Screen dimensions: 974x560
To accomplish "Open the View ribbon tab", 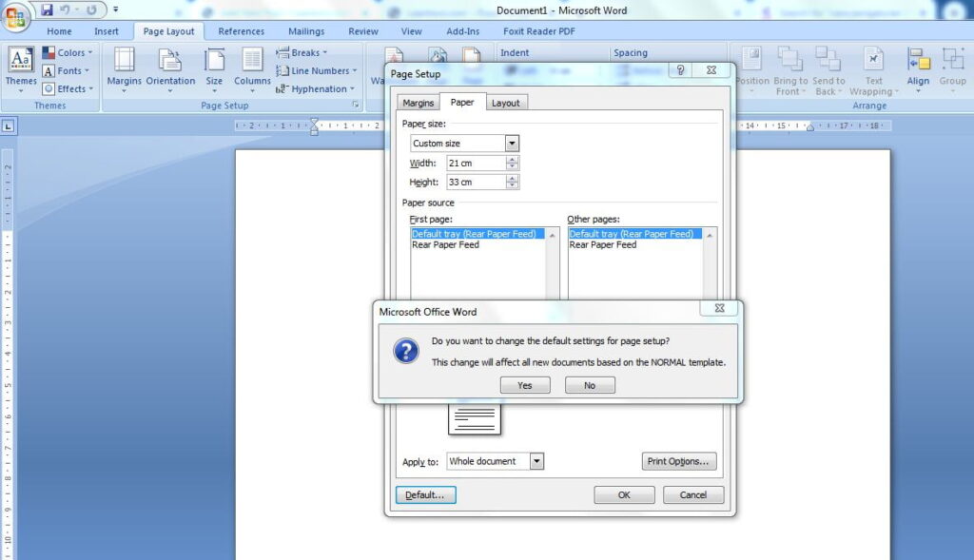I will click(x=411, y=31).
